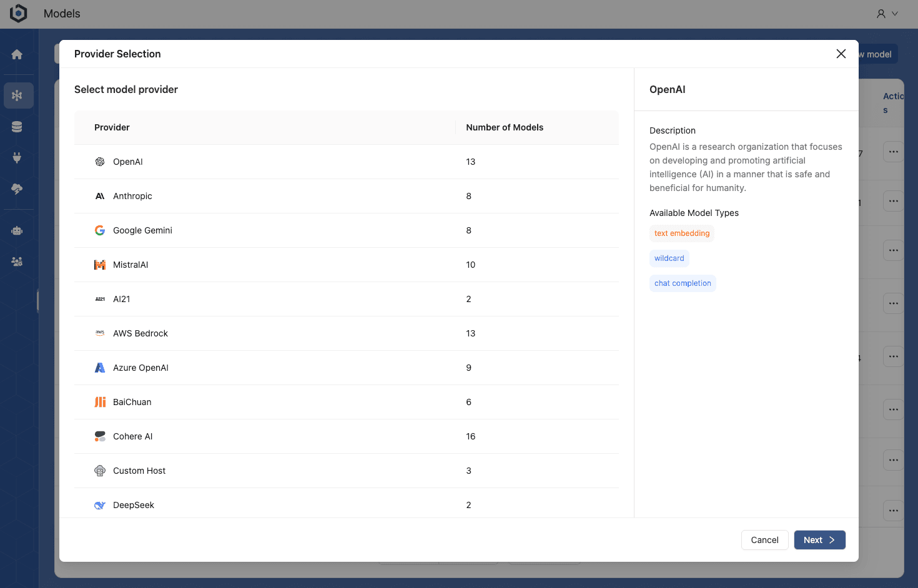Open the user account dropdown menu
Screen dimensions: 918x588
click(887, 14)
